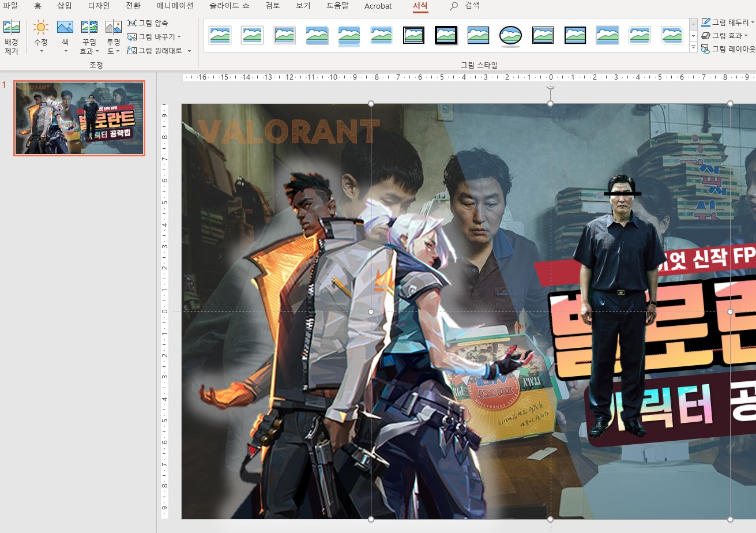Apply the gray metal frame picture style
The width and height of the screenshot is (756, 533).
click(x=284, y=35)
